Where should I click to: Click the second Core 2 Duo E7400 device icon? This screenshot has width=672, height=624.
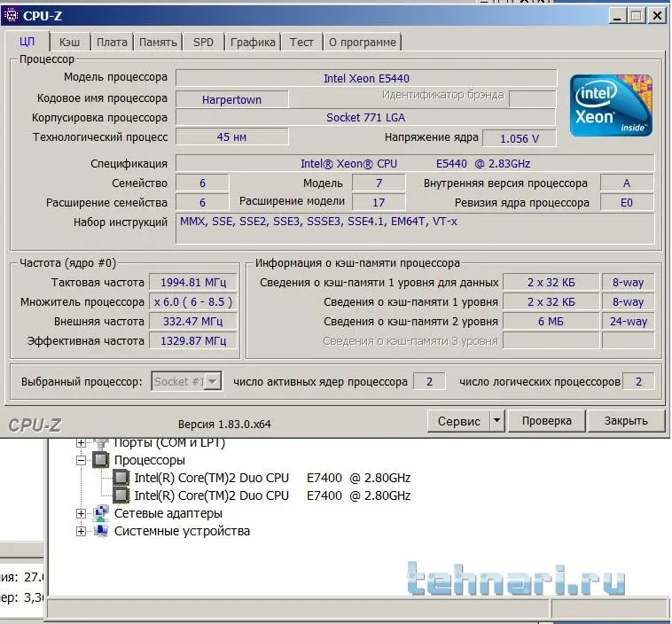121,495
